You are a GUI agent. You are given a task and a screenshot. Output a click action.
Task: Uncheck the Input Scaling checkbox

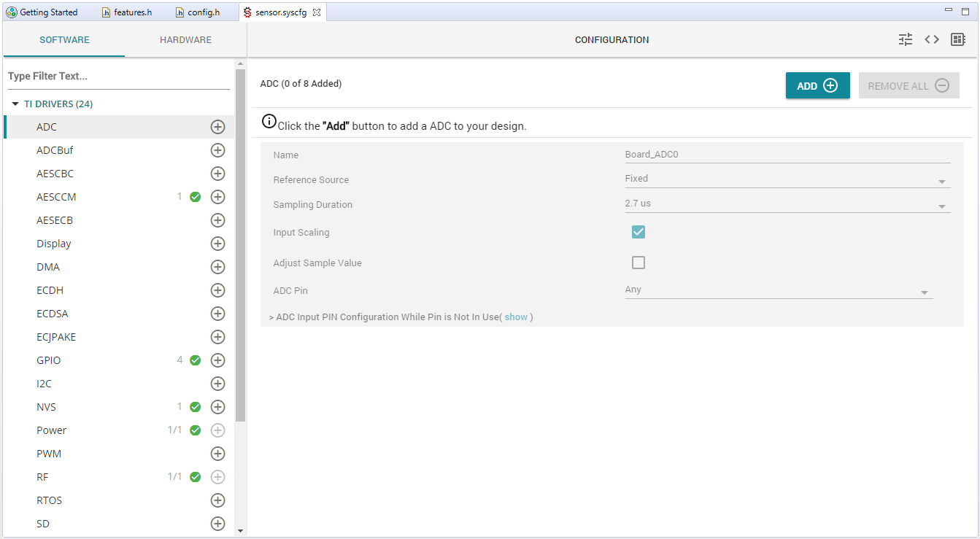pos(638,232)
